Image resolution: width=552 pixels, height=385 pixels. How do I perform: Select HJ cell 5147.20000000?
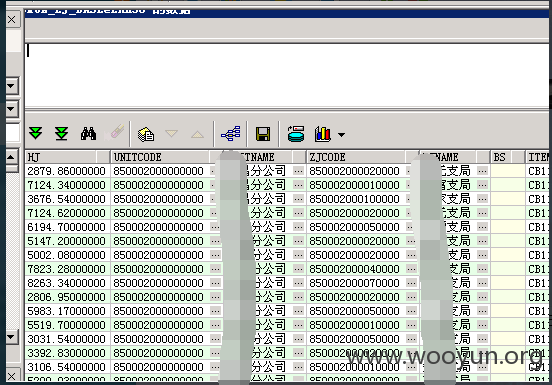(x=67, y=241)
